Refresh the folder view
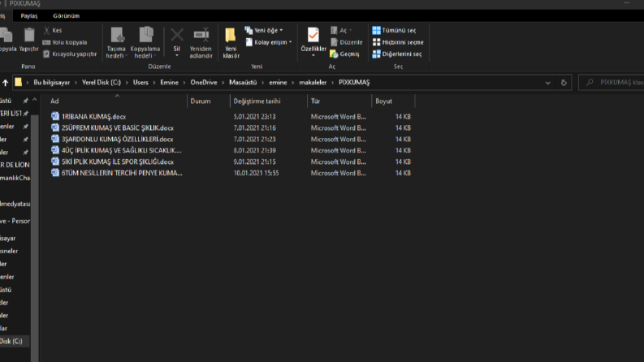Image resolution: width=644 pixels, height=362 pixels. (x=564, y=83)
